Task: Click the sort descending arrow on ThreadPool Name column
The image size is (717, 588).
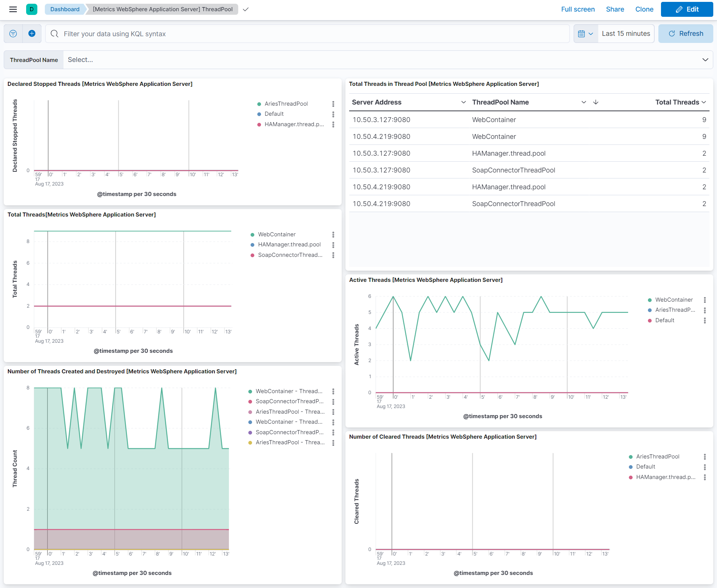Action: click(596, 102)
